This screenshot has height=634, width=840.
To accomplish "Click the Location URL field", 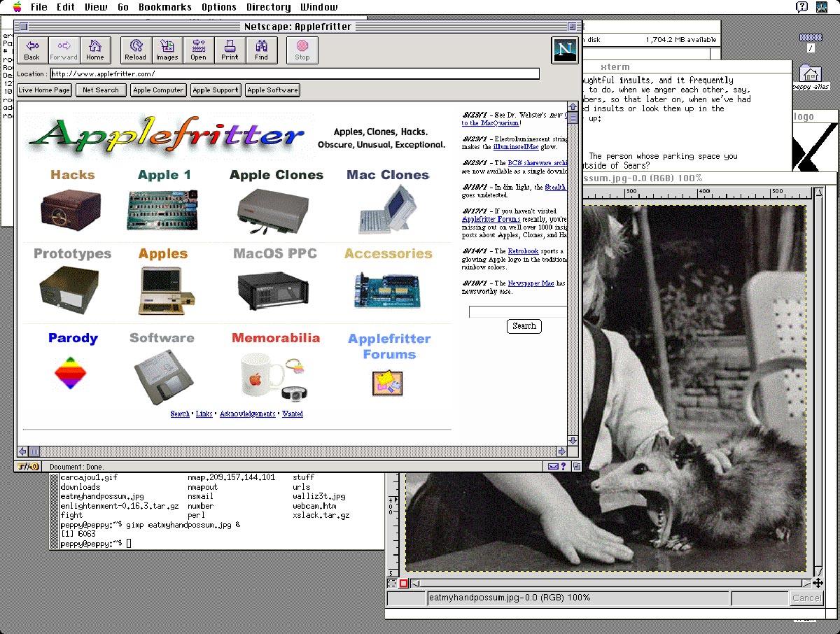I will [x=295, y=73].
